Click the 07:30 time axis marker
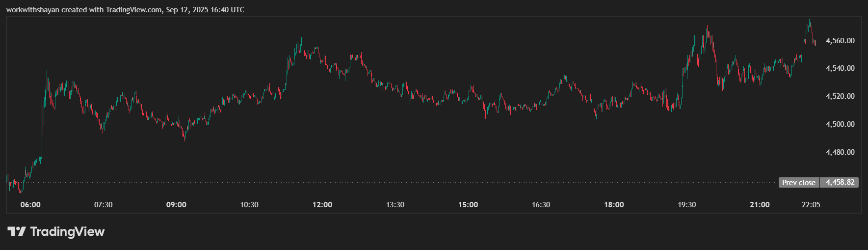This screenshot has width=868, height=250. (x=104, y=204)
